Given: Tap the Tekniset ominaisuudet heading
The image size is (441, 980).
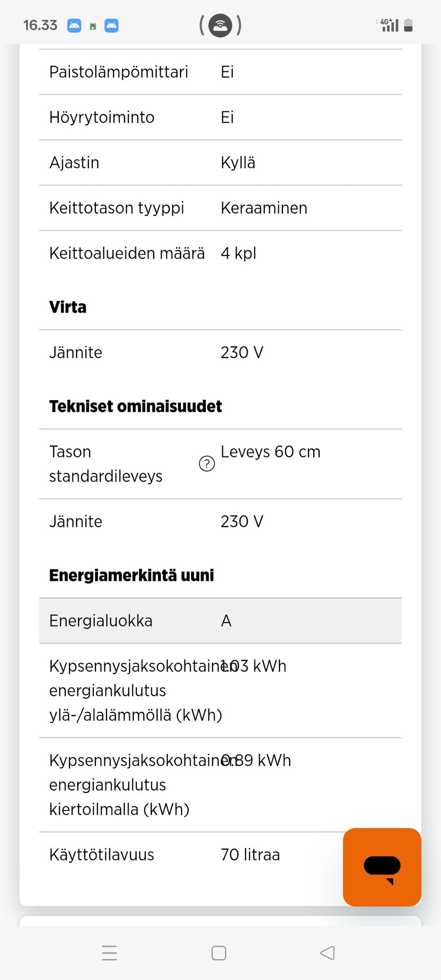Looking at the screenshot, I should click(136, 406).
